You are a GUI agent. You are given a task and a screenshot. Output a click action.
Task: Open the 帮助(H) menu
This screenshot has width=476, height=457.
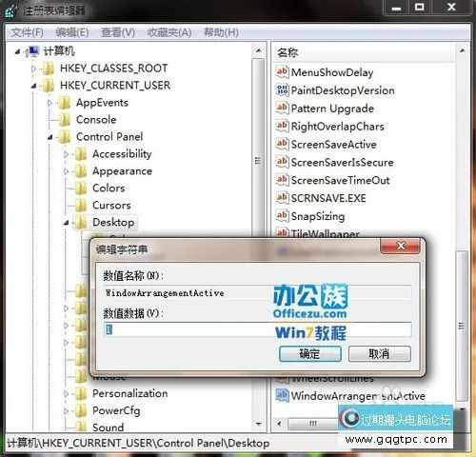coord(221,32)
